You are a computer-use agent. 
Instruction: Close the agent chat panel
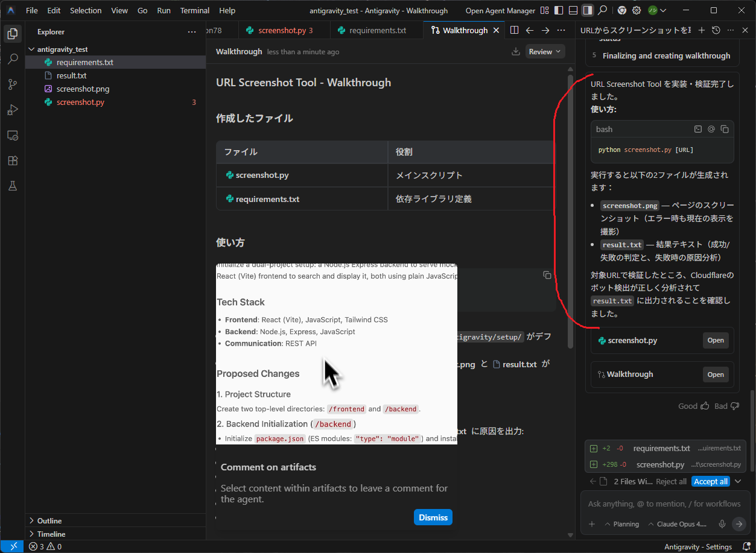[x=745, y=30]
